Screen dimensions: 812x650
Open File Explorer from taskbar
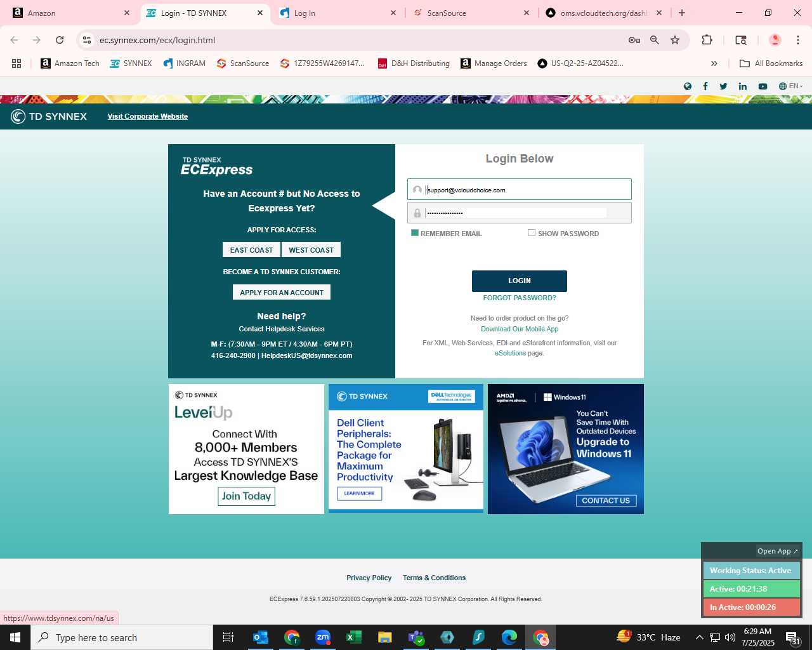click(x=385, y=637)
